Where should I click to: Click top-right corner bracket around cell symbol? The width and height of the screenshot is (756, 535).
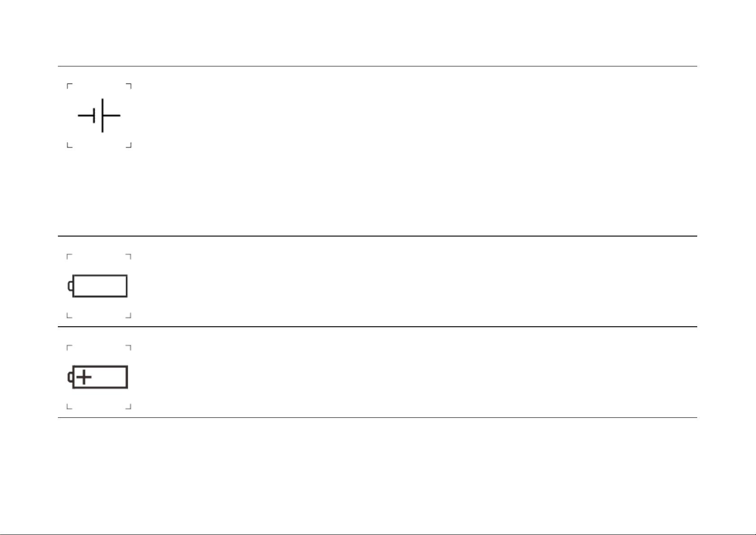pos(129,85)
